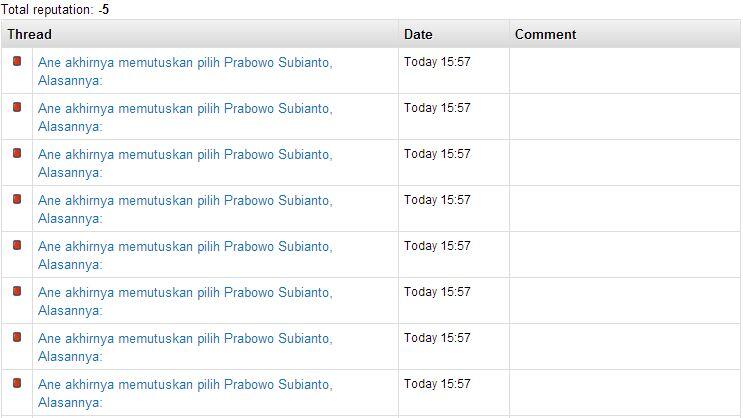Image resolution: width=743 pixels, height=418 pixels.
Task: Click the Total reputation -5 text
Action: tap(55, 9)
